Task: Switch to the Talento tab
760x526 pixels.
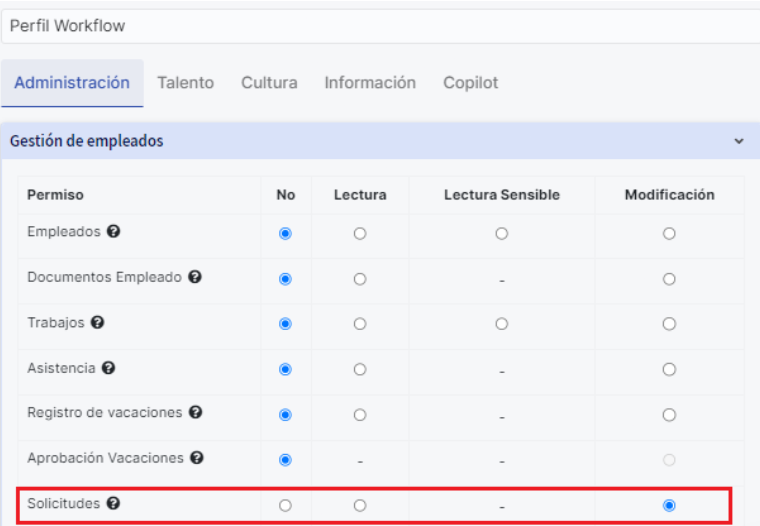Action: pyautogui.click(x=186, y=83)
